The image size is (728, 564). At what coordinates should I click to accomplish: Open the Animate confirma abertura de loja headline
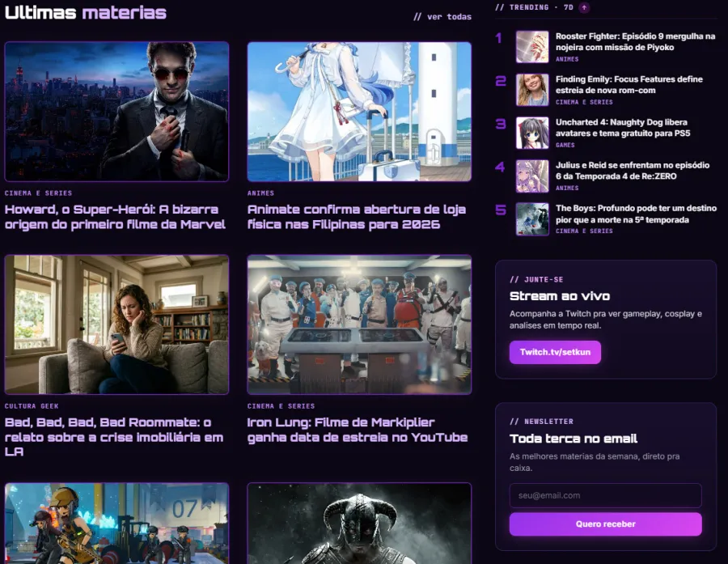pos(357,217)
